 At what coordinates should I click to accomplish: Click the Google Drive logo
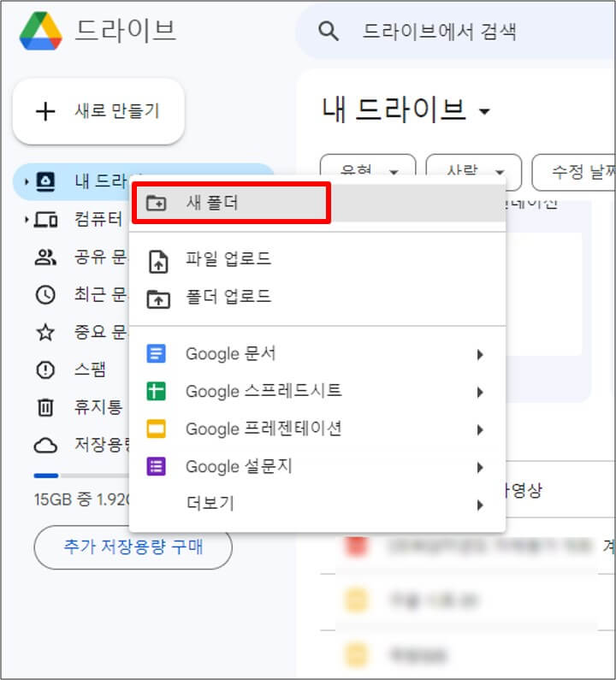(41, 31)
